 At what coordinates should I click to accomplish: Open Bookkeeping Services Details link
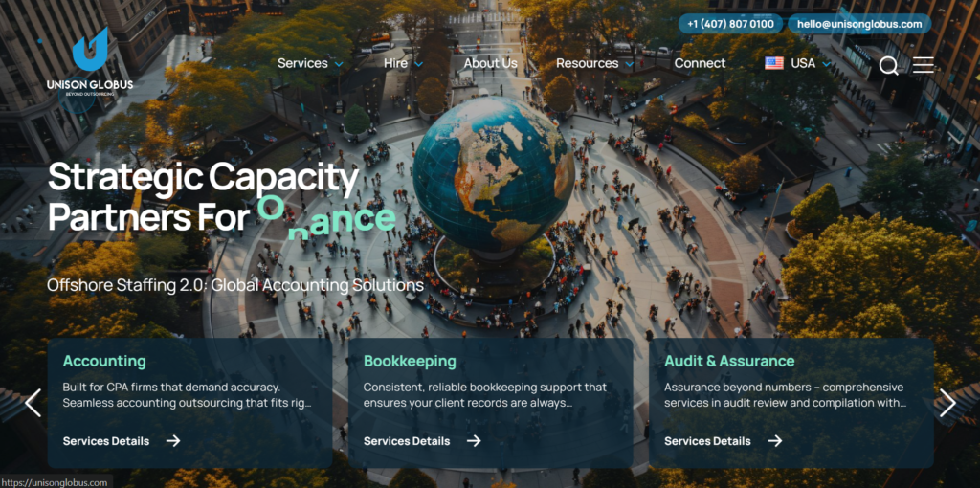[x=407, y=441]
